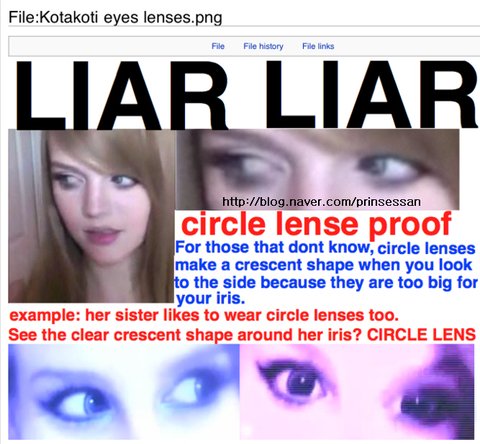Open the File tab link
Screen dimensions: 480x444
point(218,46)
